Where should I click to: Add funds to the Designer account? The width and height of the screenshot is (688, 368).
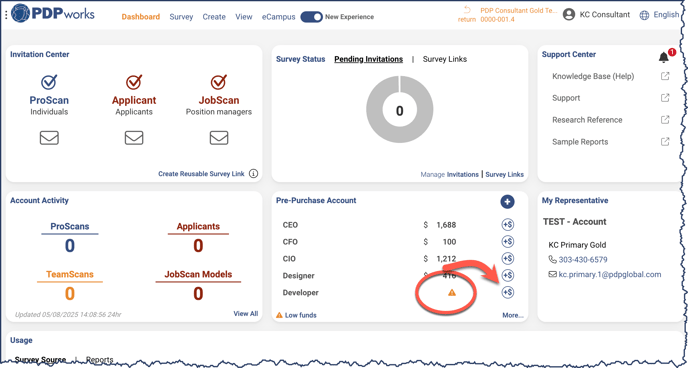pos(508,275)
